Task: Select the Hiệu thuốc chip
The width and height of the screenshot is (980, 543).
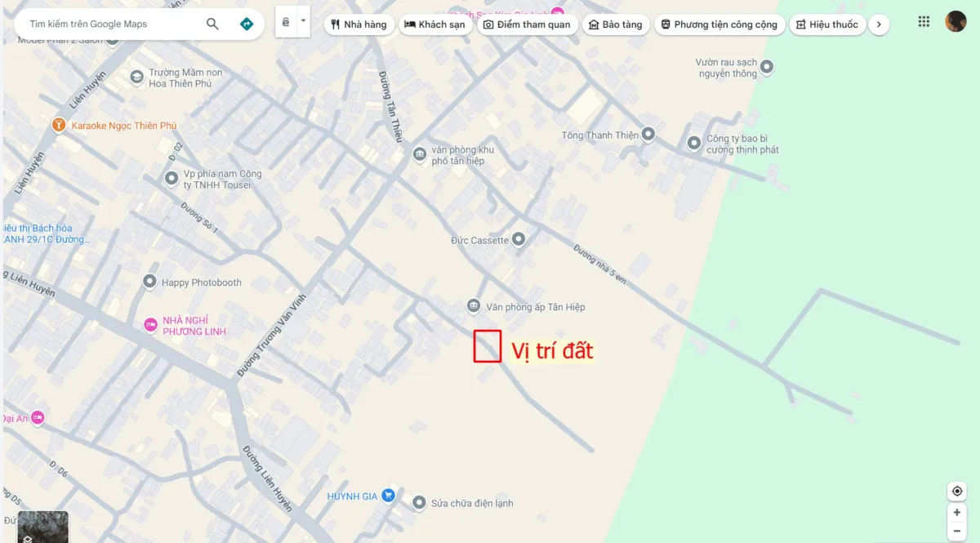Action: pyautogui.click(x=827, y=24)
